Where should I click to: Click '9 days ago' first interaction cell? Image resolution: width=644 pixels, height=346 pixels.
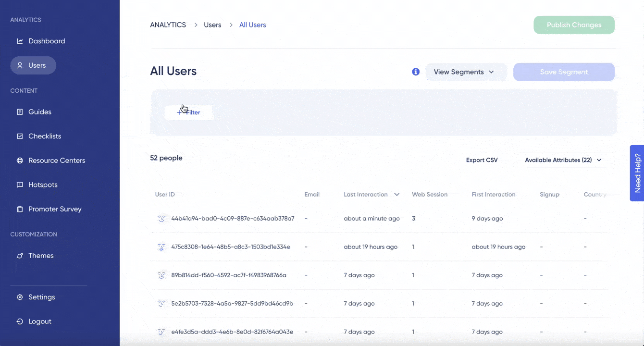click(487, 219)
